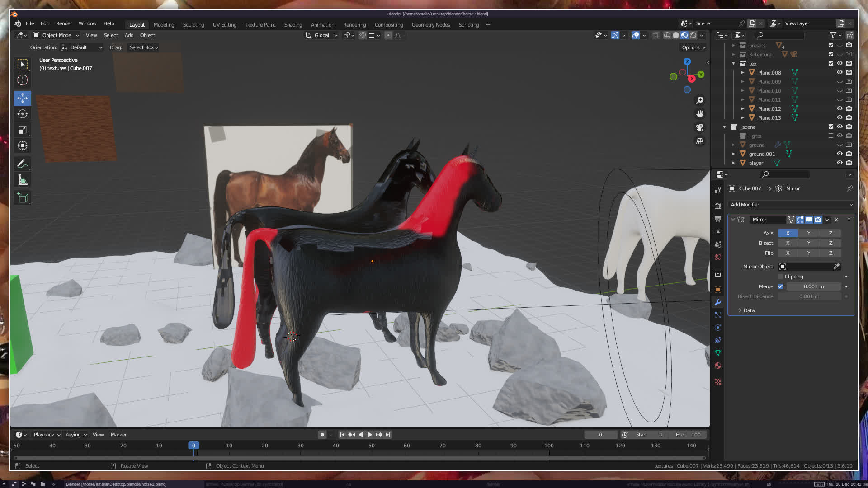Hide Plane.008 using the eye icon
Viewport: 868px width, 488px height.
point(840,73)
